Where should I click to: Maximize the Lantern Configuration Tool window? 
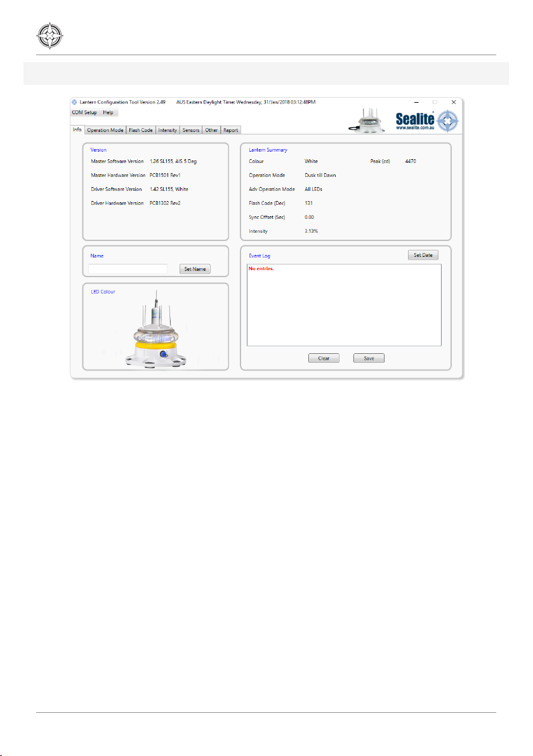pyautogui.click(x=435, y=102)
